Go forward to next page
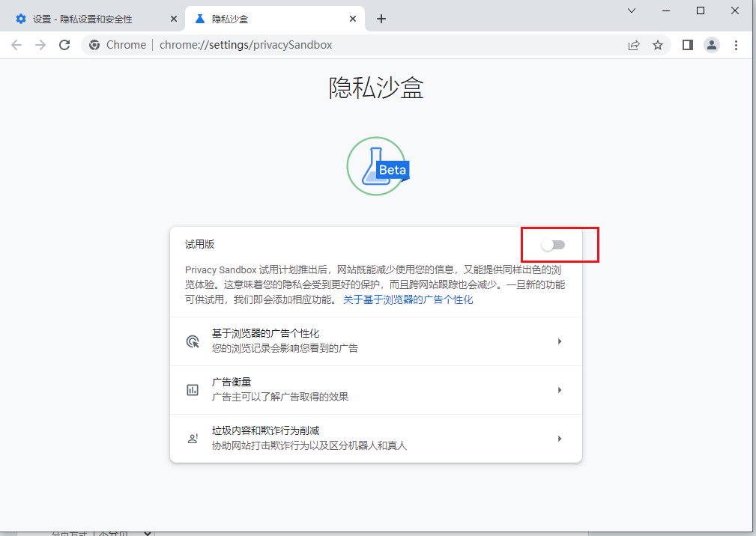The height and width of the screenshot is (536, 756). click(40, 45)
